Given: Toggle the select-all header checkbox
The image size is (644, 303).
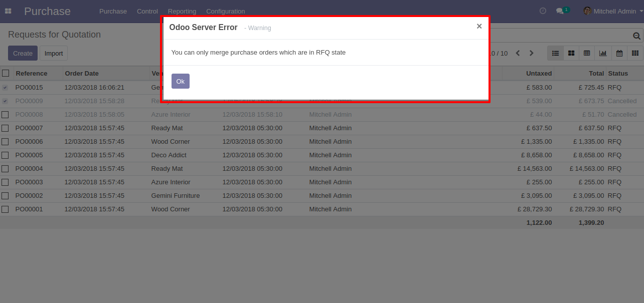Looking at the screenshot, I should [6, 73].
